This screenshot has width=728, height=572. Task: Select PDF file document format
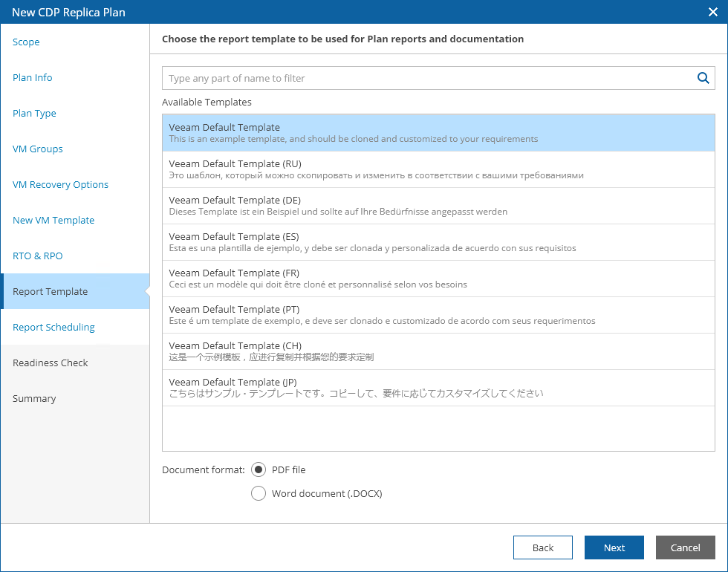coord(259,469)
